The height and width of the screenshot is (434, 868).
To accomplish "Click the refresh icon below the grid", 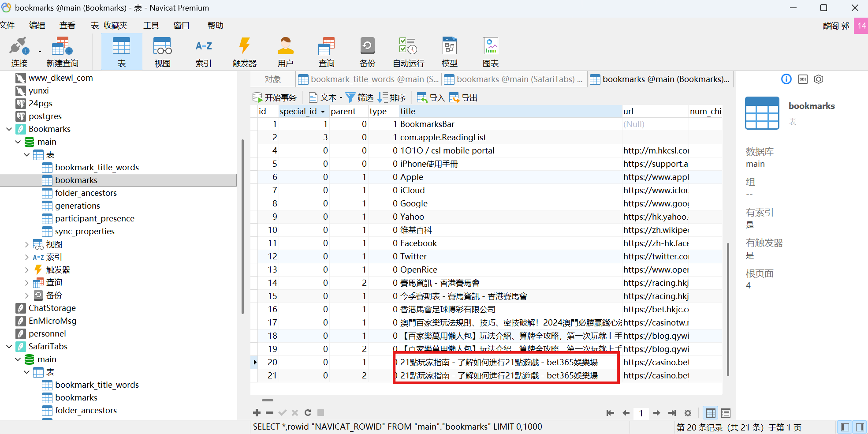I will 308,413.
